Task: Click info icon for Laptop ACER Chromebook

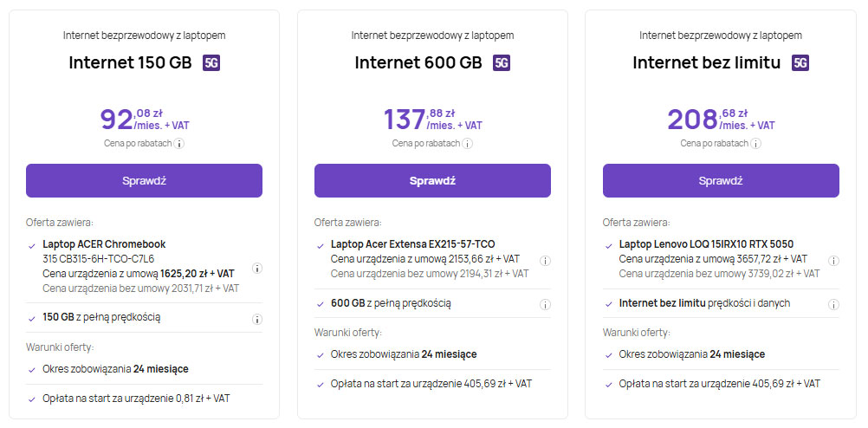Action: coord(257,269)
